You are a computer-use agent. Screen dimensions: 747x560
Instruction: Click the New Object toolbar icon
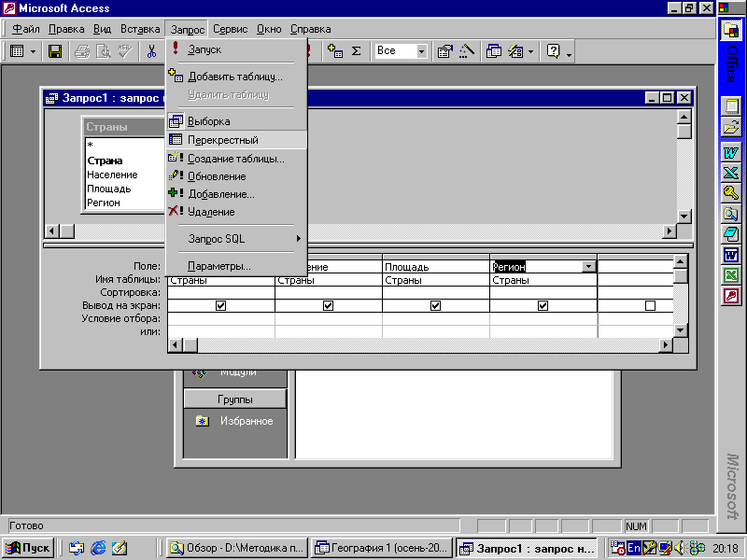click(515, 51)
